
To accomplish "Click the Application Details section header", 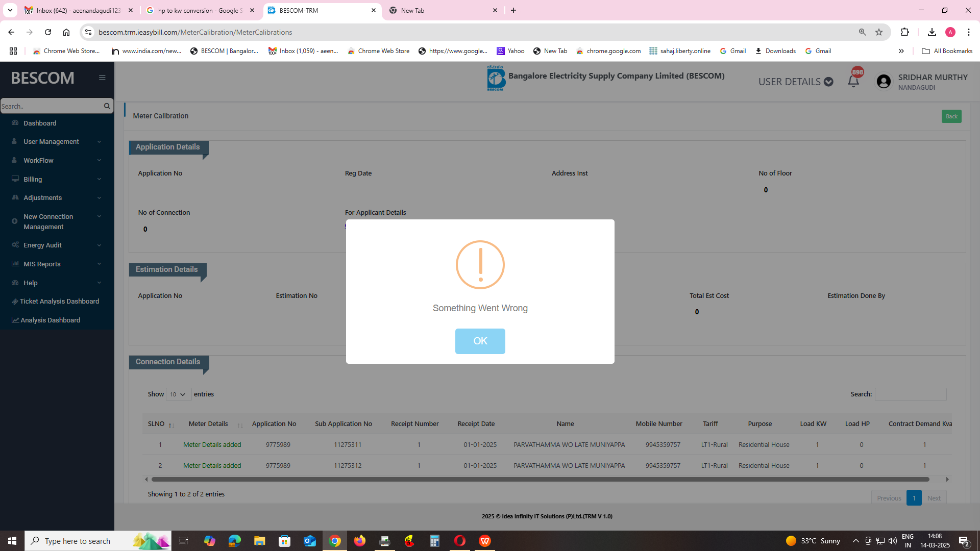I will pyautogui.click(x=168, y=147).
